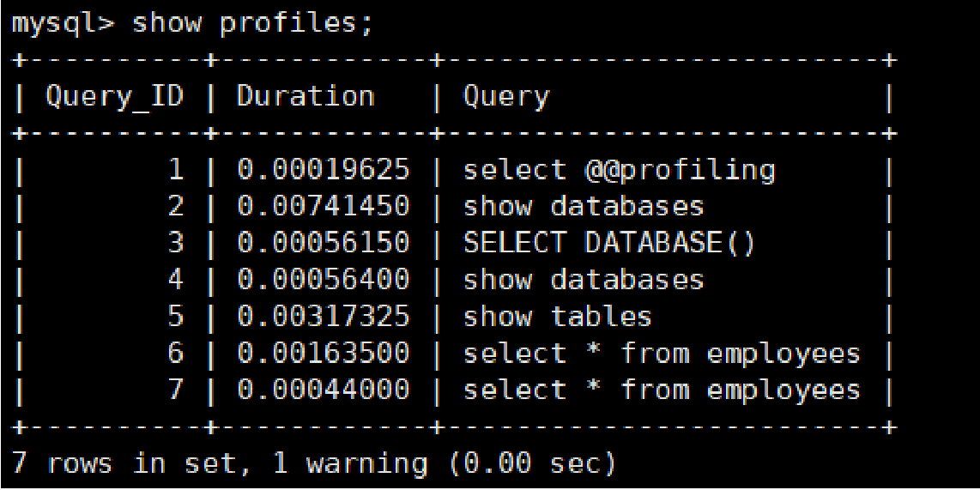Click 'select * from employees' in row 6
980x490 pixels.
tap(662, 354)
